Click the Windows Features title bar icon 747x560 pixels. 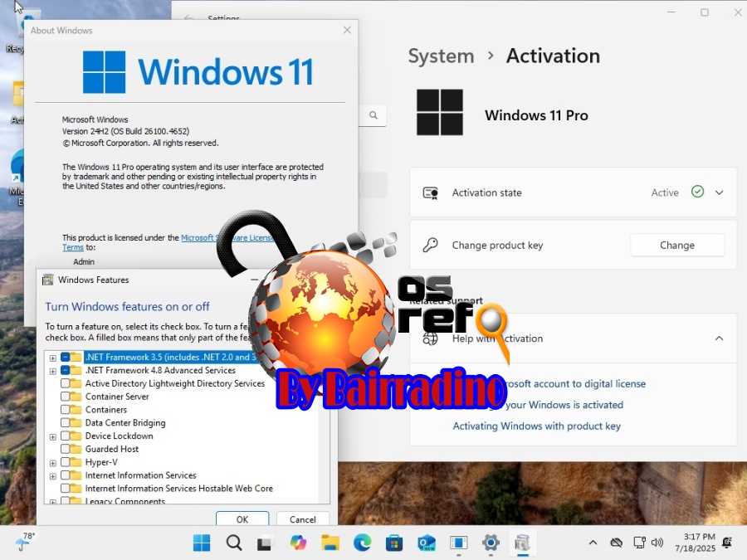pos(47,280)
